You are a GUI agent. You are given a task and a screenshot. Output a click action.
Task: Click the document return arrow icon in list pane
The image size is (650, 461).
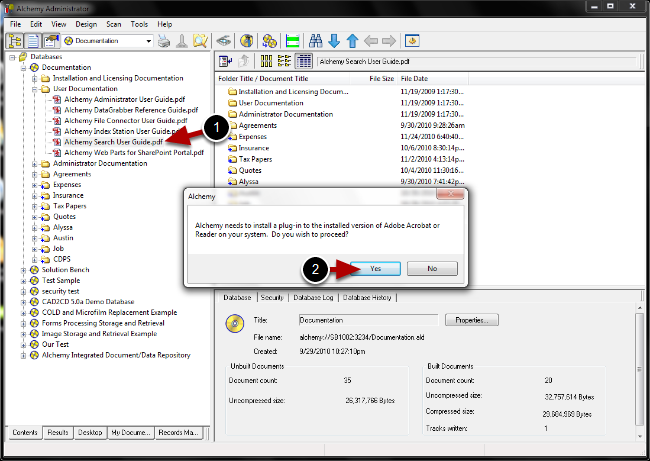click(226, 61)
